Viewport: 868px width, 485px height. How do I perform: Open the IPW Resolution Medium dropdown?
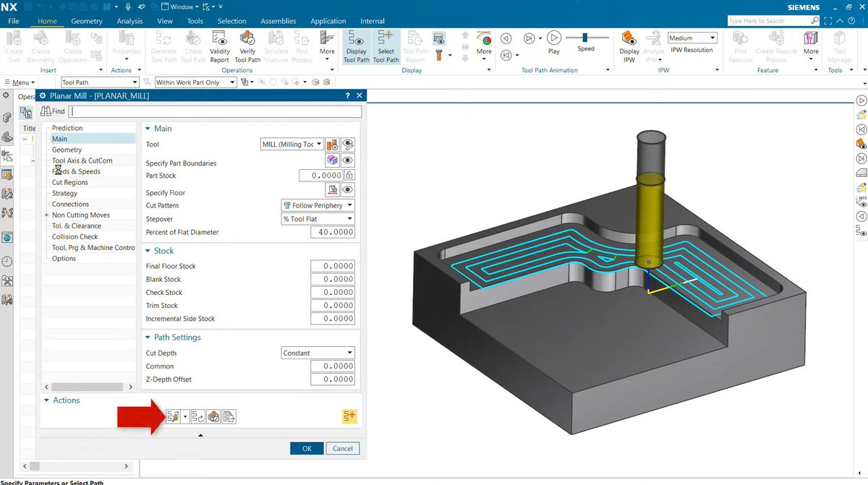coord(692,38)
